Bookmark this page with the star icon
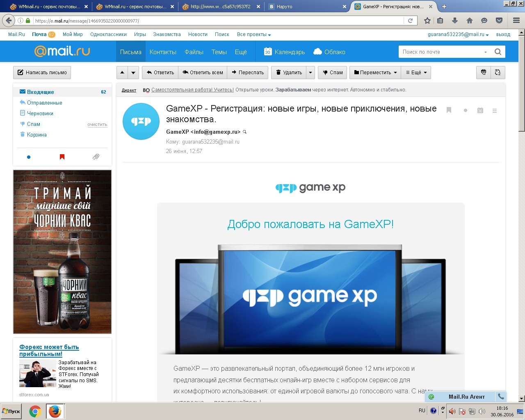The width and height of the screenshot is (525, 420). pyautogui.click(x=427, y=21)
